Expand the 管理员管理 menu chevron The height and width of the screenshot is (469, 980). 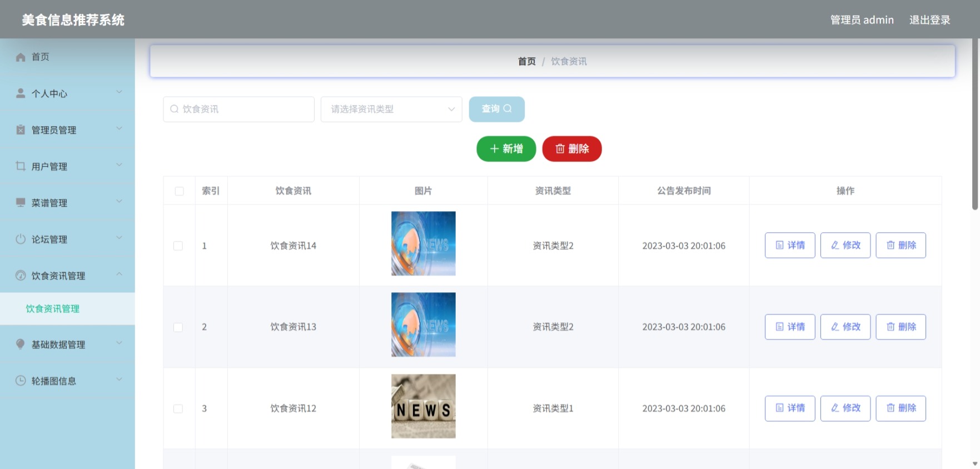pyautogui.click(x=119, y=128)
